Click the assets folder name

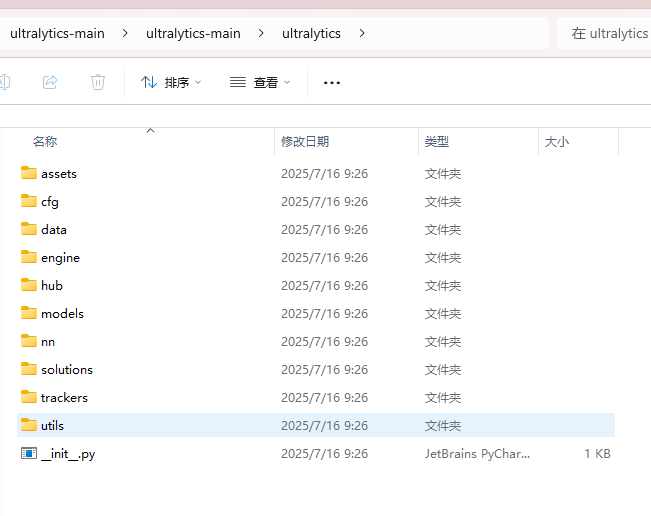(59, 174)
